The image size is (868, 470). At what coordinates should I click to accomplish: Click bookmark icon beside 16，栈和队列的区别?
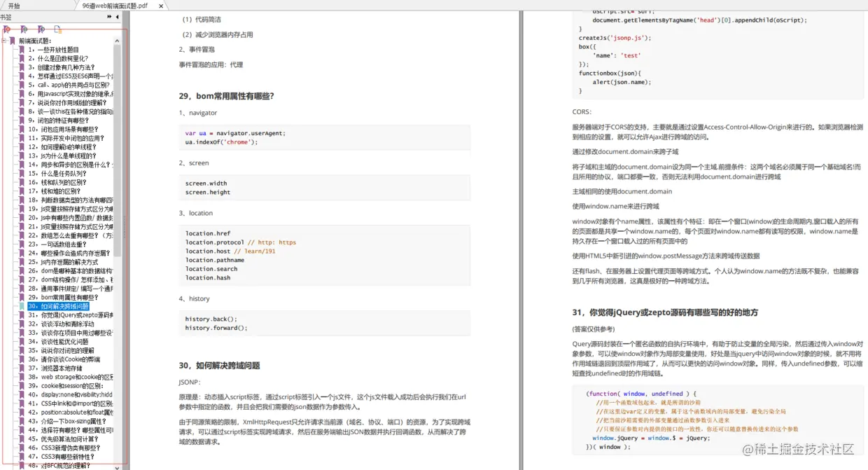pos(22,182)
